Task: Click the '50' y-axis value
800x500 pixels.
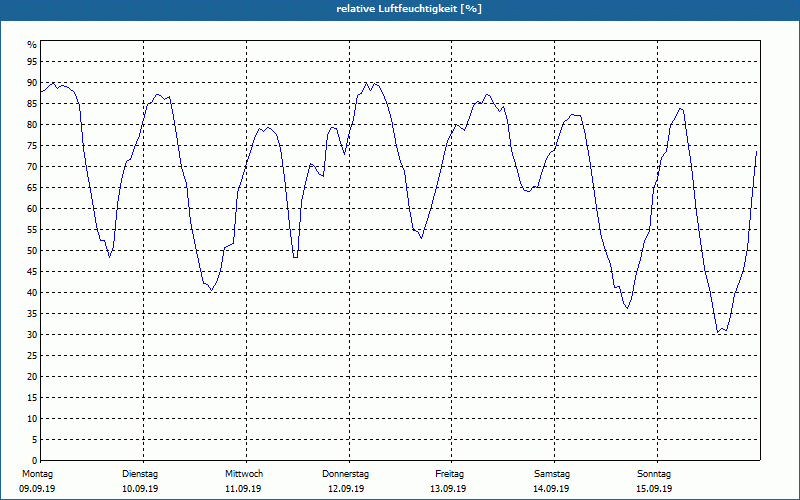Action: click(32, 251)
